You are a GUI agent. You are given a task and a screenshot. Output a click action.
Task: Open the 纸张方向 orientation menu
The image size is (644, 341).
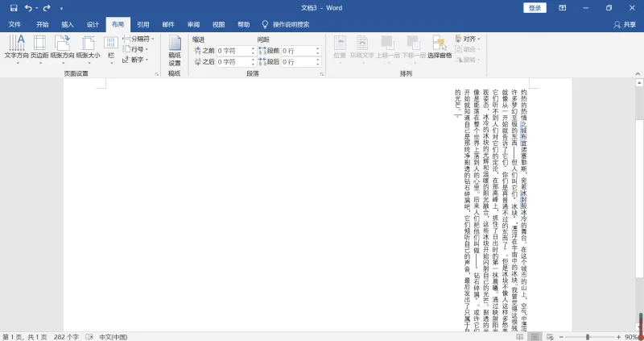tap(63, 49)
